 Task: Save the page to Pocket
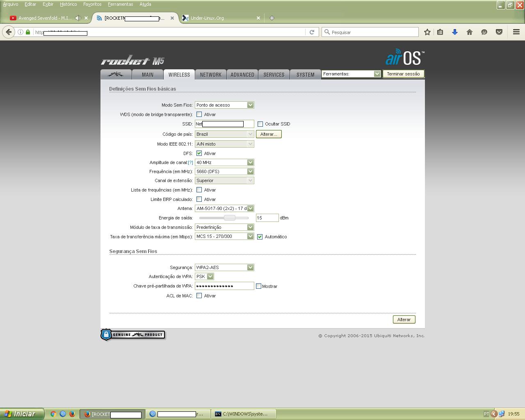499,32
